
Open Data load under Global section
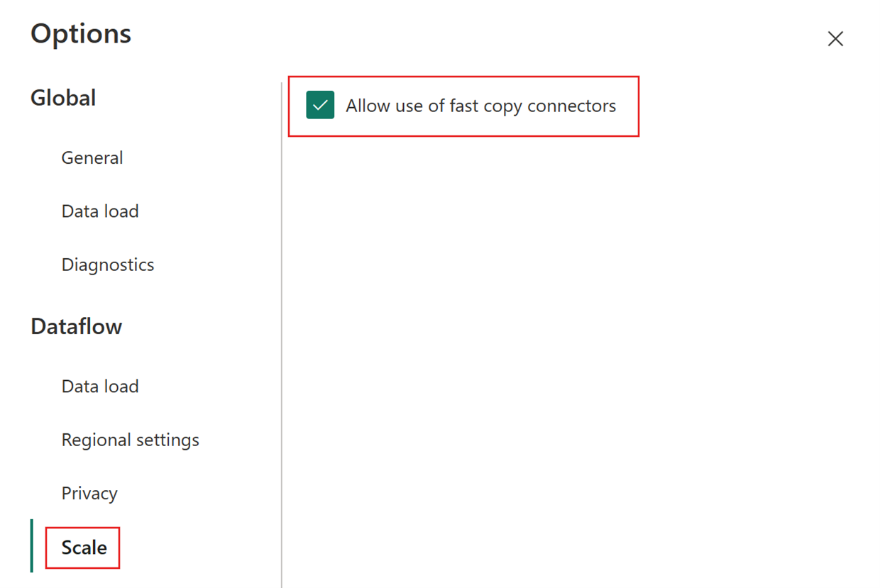tap(100, 211)
